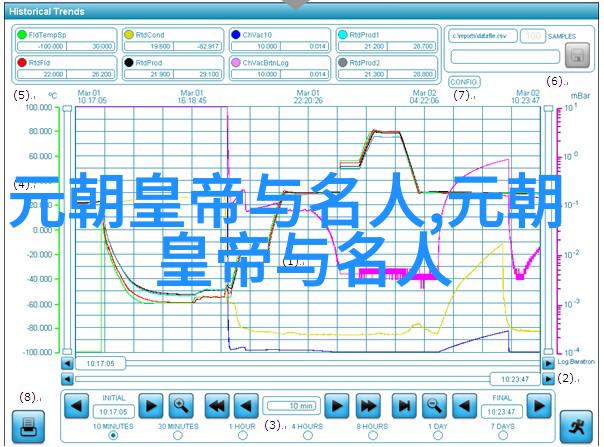The image size is (604, 447).
Task: Click left arrow of upper time scrollbar
Action: coord(67,363)
